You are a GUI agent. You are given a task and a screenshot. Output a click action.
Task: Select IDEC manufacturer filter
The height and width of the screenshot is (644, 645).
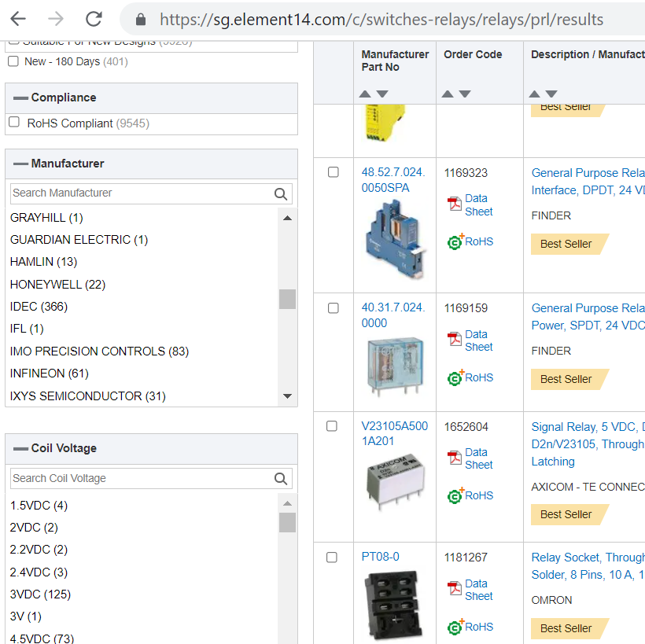click(39, 307)
